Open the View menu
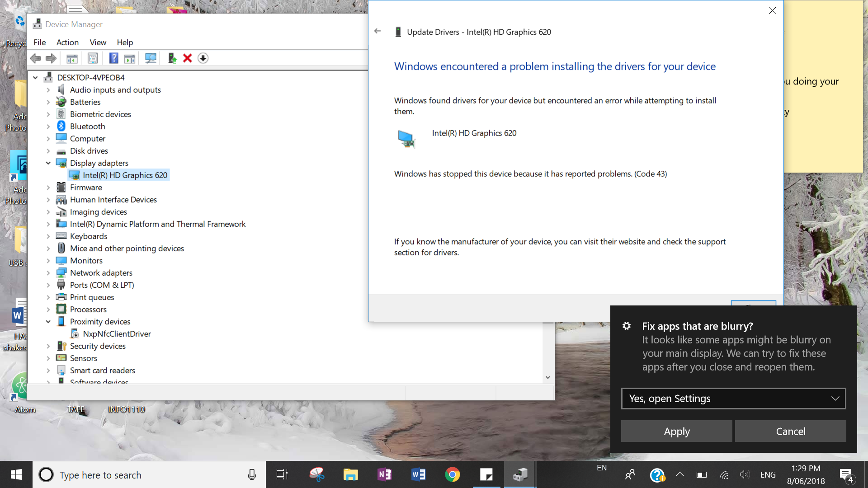The image size is (868, 488). tap(98, 42)
